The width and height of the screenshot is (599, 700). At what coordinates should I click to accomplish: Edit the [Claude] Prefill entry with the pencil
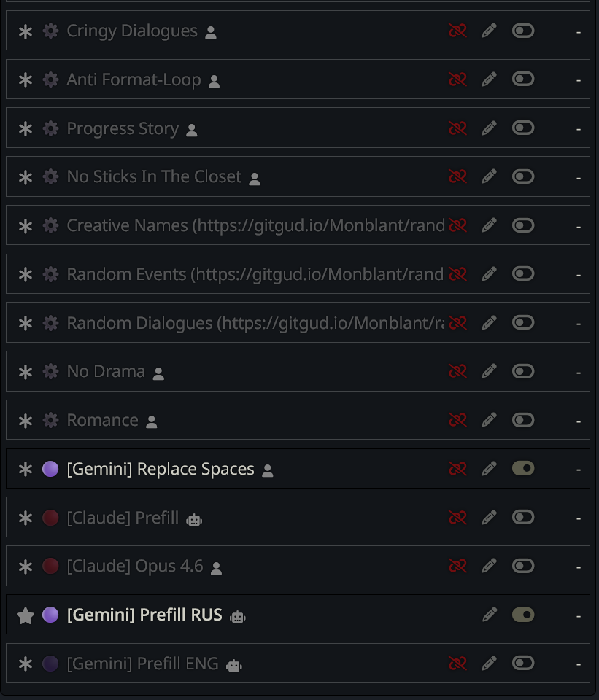pos(490,518)
